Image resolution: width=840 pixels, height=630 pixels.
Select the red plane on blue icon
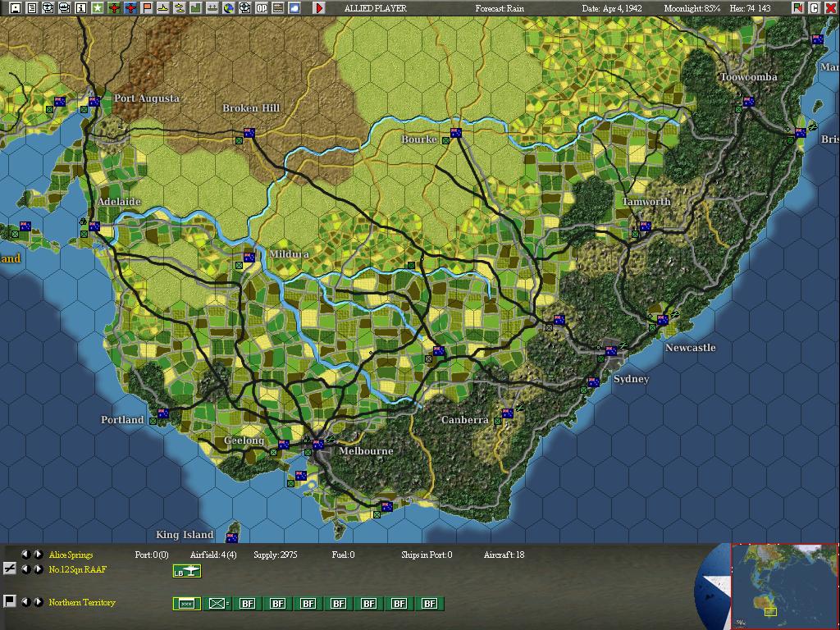click(x=130, y=8)
